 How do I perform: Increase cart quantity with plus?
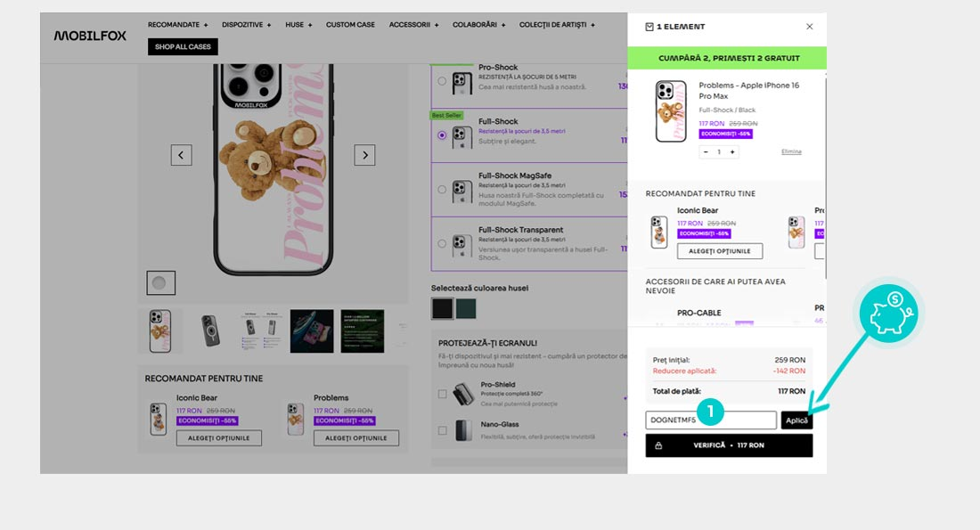point(732,152)
